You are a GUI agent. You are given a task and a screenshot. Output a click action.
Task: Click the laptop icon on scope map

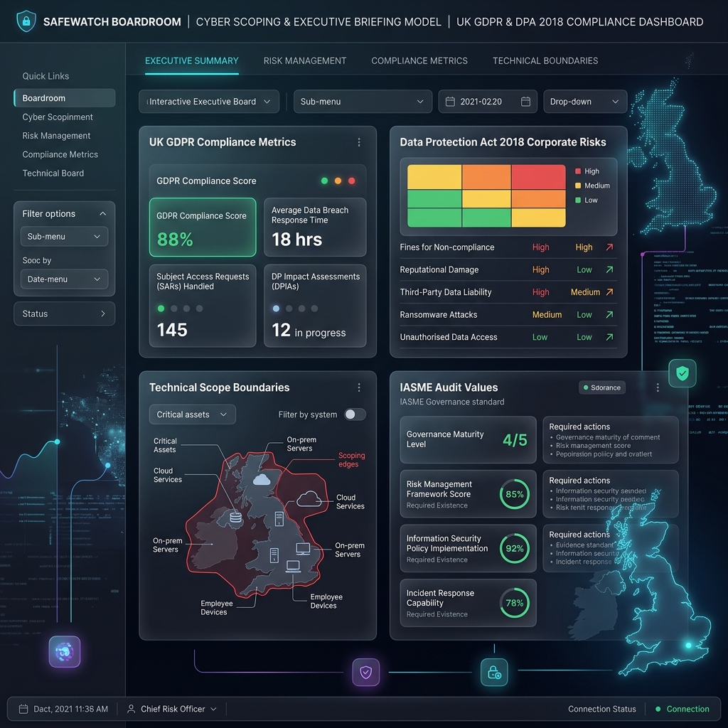(x=293, y=567)
